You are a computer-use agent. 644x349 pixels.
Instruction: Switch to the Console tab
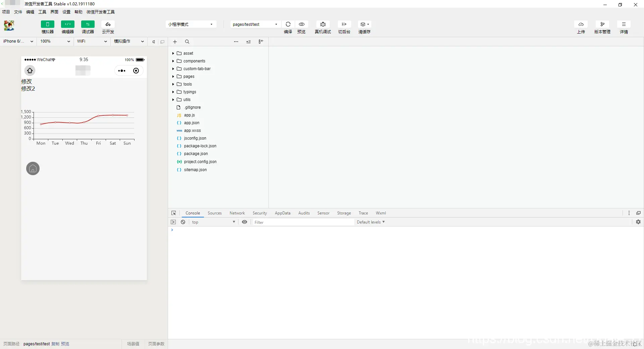point(193,213)
